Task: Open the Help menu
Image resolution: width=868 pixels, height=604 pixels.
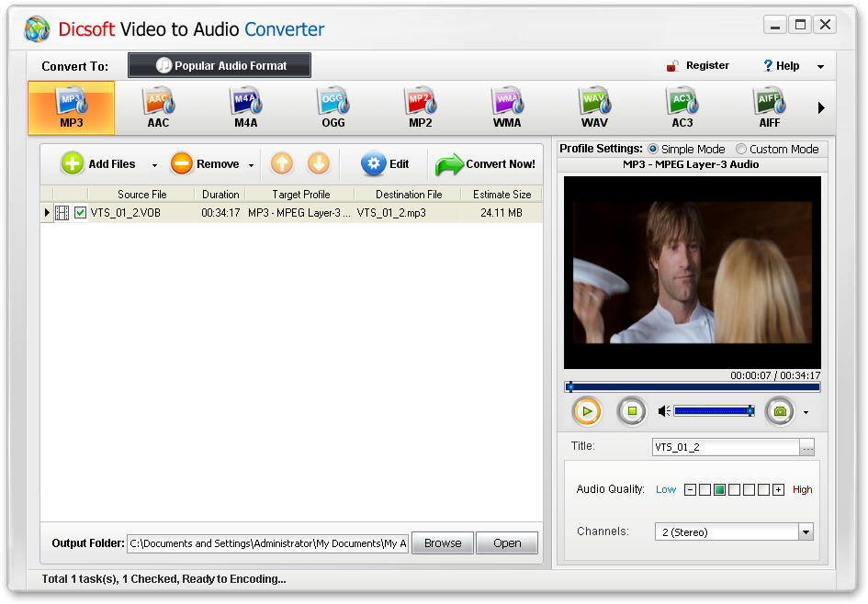Action: 781,66
